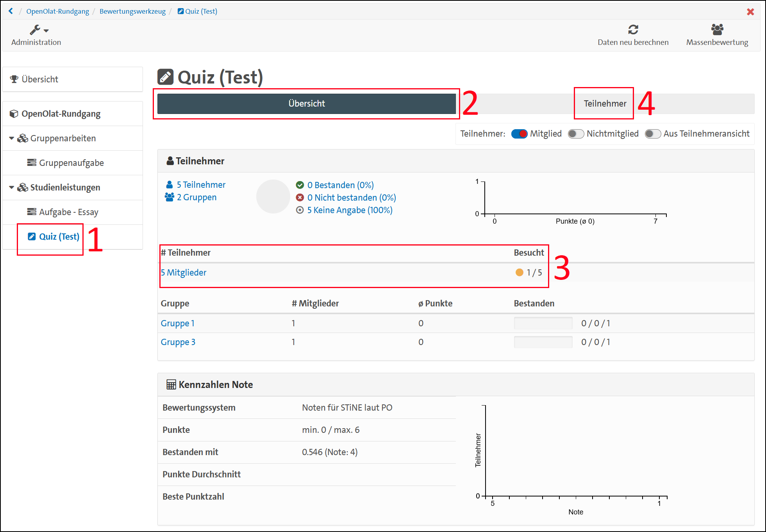Select the Übersicht tab

307,103
